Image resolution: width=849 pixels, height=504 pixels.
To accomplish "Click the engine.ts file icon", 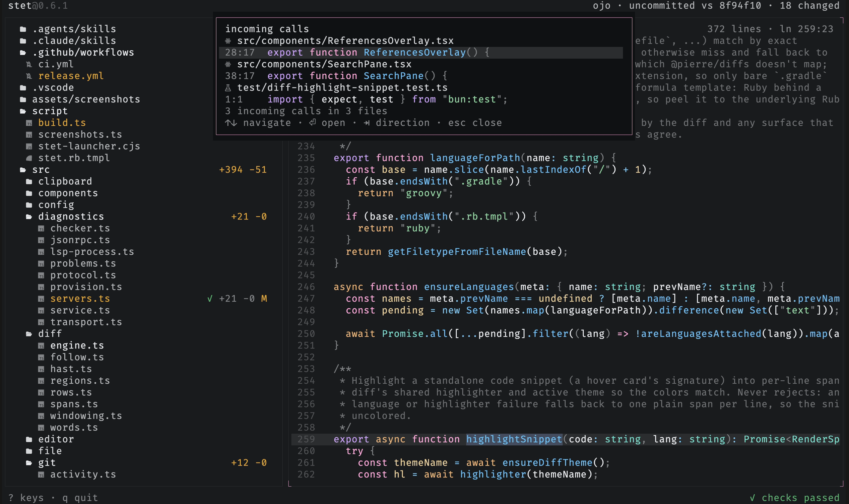I will point(41,346).
